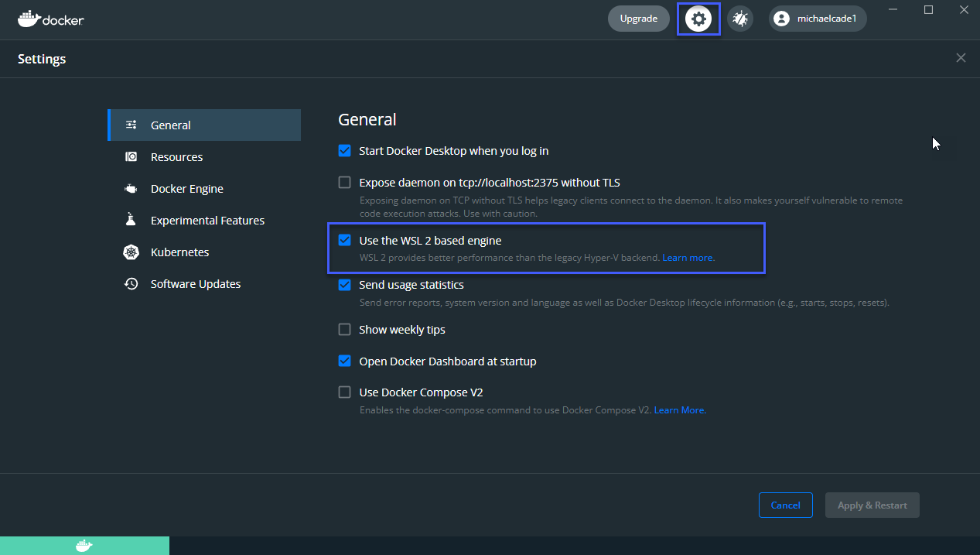Click the whale icon in the status bar
The height and width of the screenshot is (555, 980).
pos(84,546)
